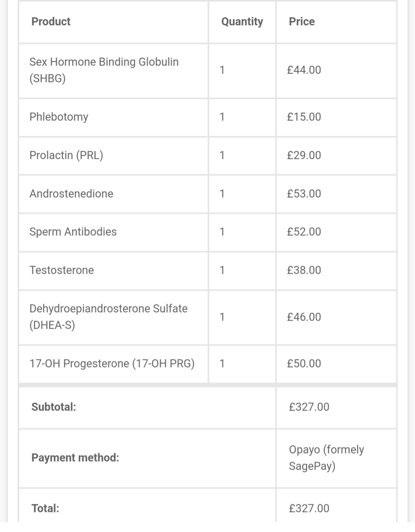Select the £53.00 Androstenedione price
The height and width of the screenshot is (532, 415).
(x=304, y=194)
